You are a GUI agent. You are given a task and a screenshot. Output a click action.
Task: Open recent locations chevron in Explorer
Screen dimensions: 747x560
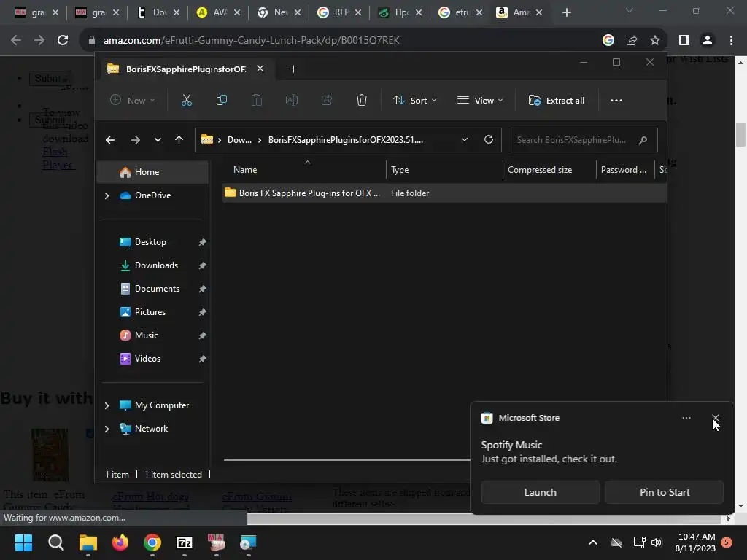click(158, 140)
